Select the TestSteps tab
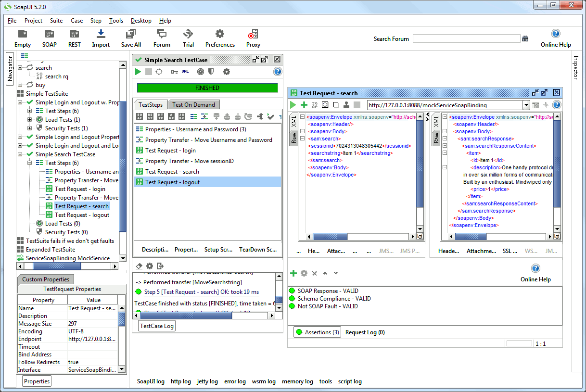 click(x=151, y=104)
